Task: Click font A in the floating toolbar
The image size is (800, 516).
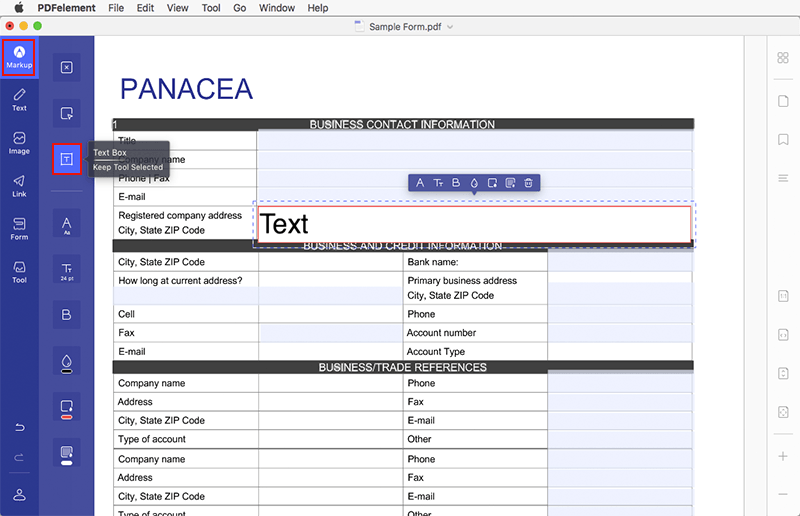Action: tap(420, 183)
